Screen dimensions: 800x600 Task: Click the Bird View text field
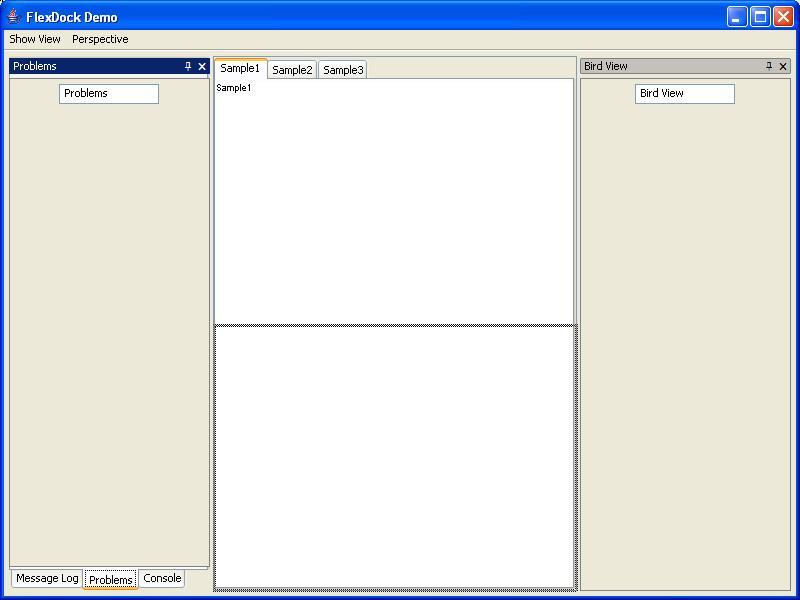[x=685, y=93]
